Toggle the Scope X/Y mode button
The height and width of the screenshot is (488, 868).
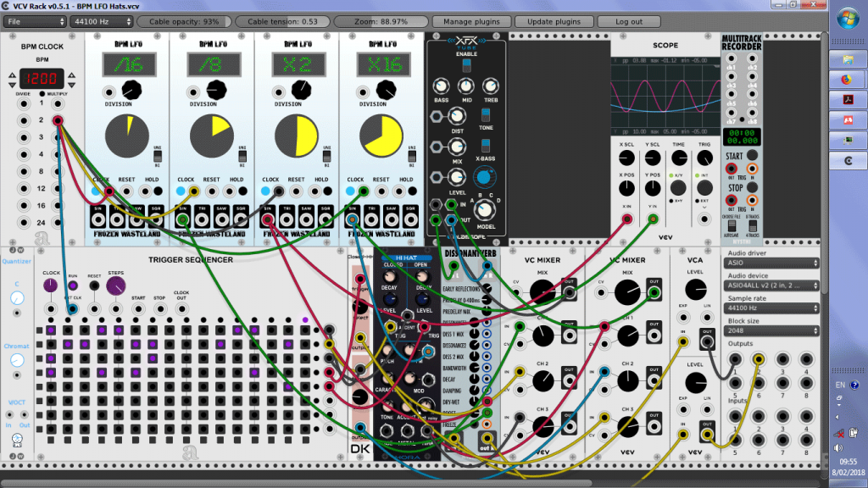click(x=678, y=188)
